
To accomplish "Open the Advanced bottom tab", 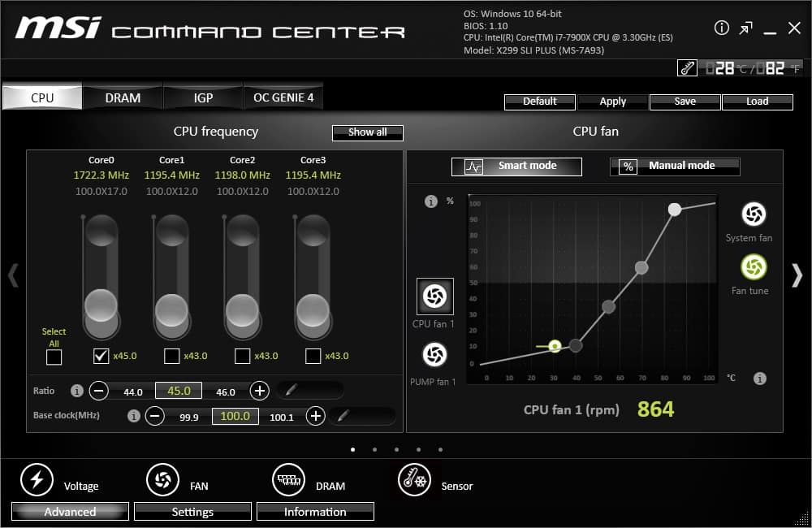I will [x=70, y=512].
